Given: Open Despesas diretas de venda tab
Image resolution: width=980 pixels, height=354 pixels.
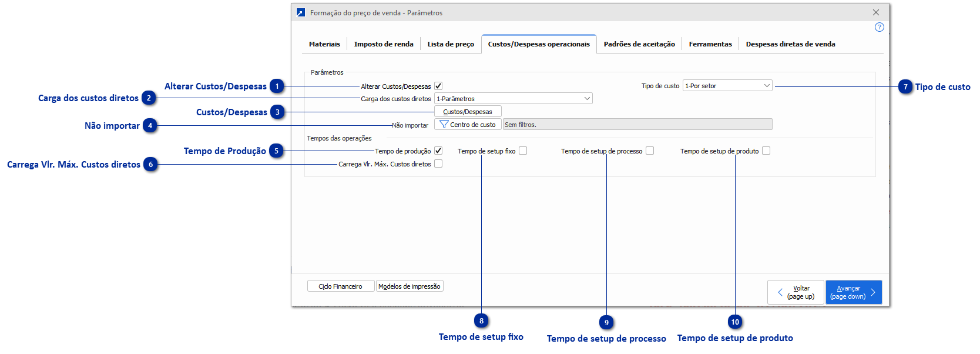Looking at the screenshot, I should point(790,44).
